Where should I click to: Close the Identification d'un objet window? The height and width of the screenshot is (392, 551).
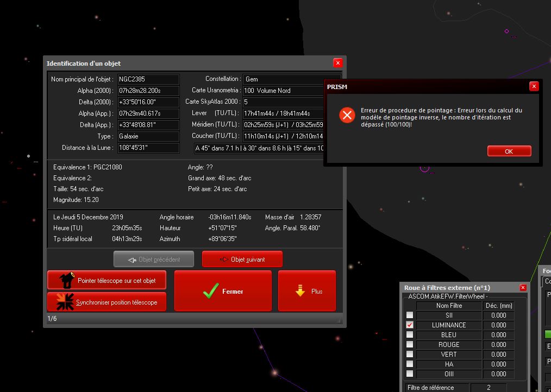tap(337, 64)
